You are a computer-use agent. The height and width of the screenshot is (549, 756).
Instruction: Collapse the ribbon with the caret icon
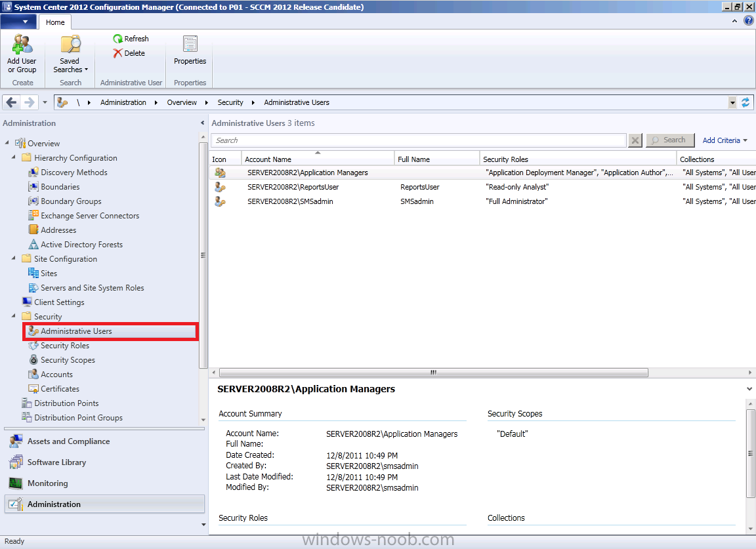click(x=734, y=21)
